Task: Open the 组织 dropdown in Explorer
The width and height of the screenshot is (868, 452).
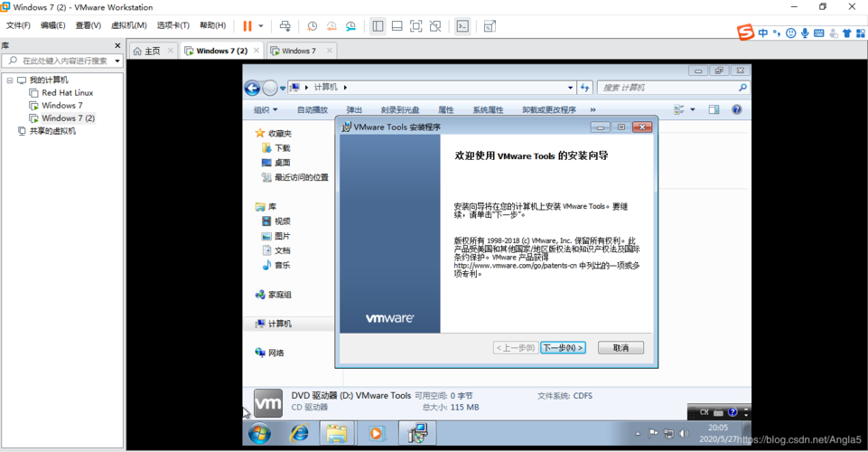Action: point(266,109)
